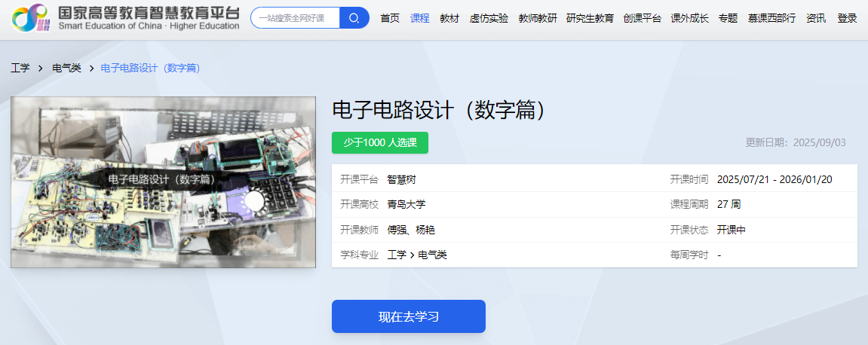Click the 电气类 breadcrumb link
This screenshot has height=345, width=868.
point(66,69)
